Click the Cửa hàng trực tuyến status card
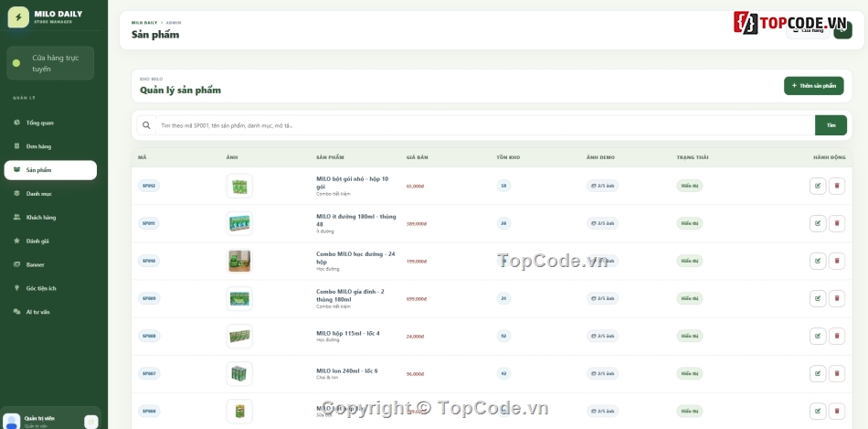Screen dimensions: 868x429 (50, 63)
